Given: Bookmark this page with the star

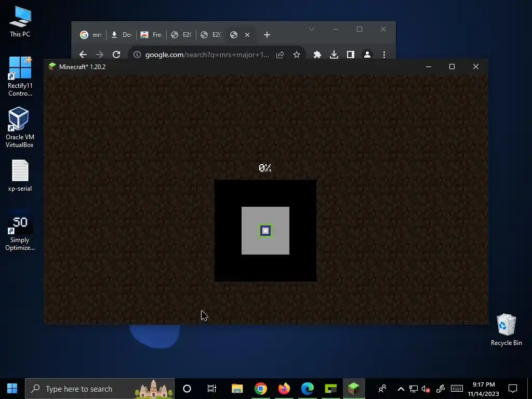Looking at the screenshot, I should pos(297,55).
